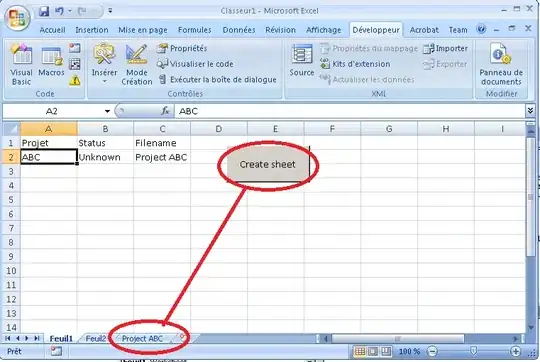The width and height of the screenshot is (540, 362).
Task: Click cell containing Unknown
Action: tap(105, 157)
